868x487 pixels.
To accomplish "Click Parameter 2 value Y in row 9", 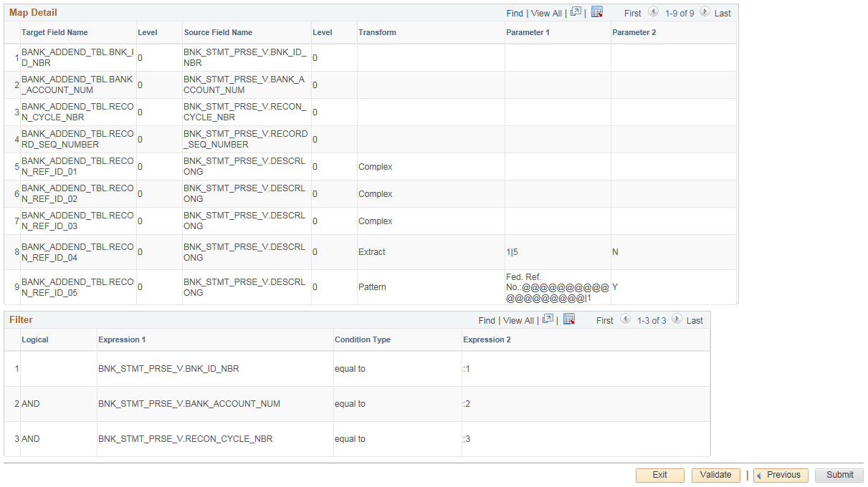I will pos(615,287).
